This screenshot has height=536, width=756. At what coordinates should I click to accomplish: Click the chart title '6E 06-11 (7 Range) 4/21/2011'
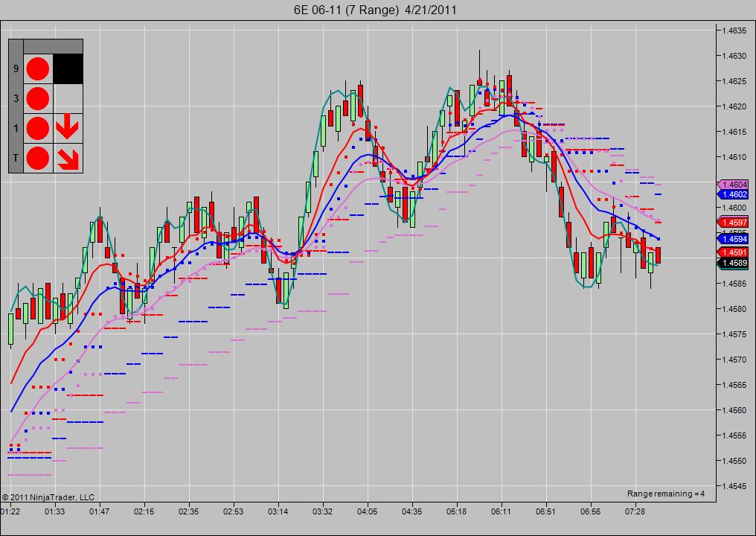coord(375,10)
